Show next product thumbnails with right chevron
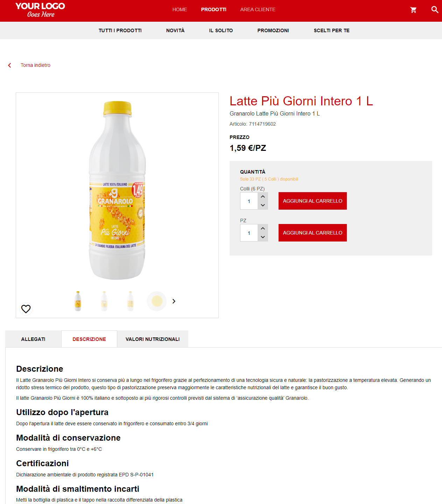 174,301
